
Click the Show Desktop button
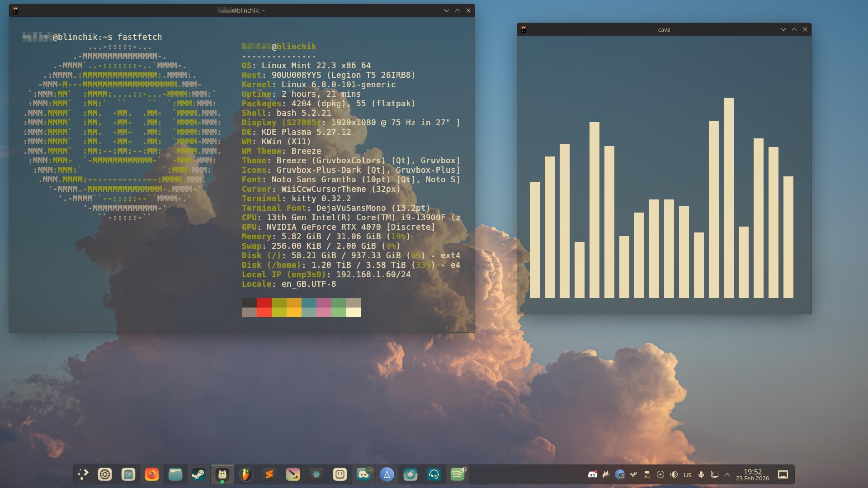click(x=783, y=474)
